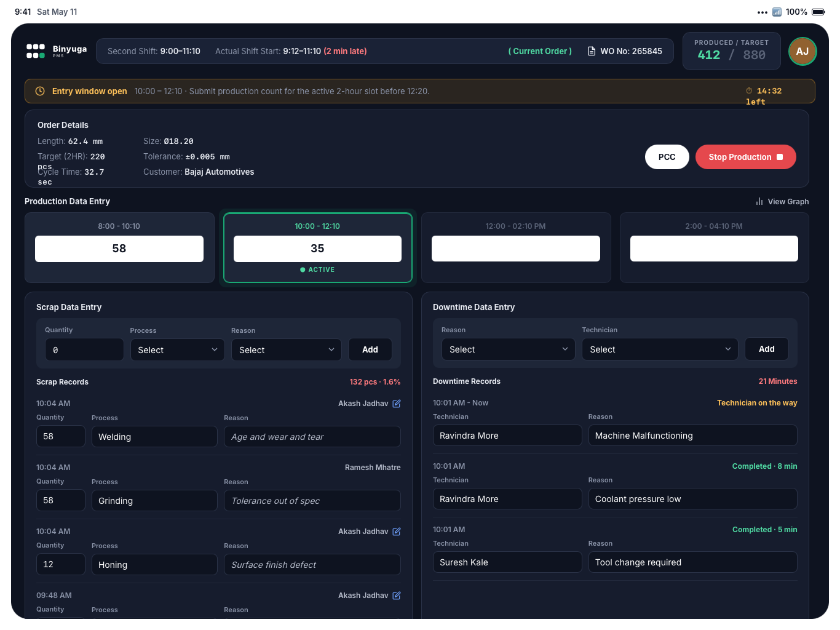Edit the Welding scrap record
The height and width of the screenshot is (630, 840).
(397, 404)
